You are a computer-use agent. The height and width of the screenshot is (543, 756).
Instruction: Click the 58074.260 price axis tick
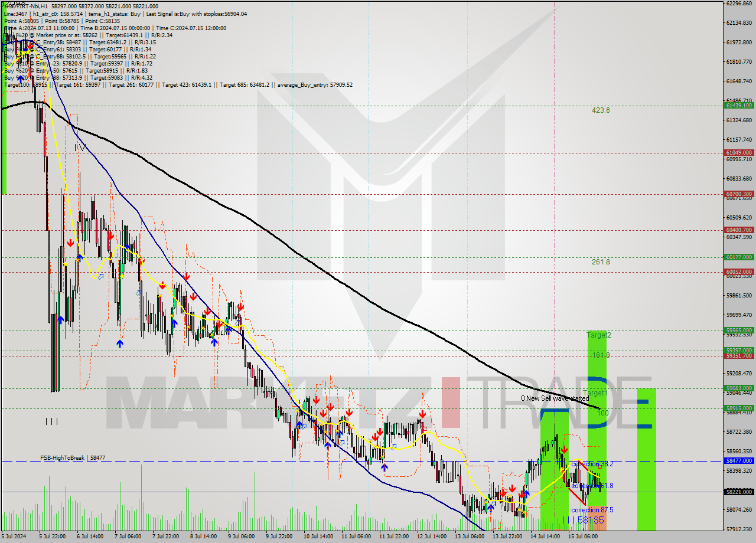(x=738, y=509)
